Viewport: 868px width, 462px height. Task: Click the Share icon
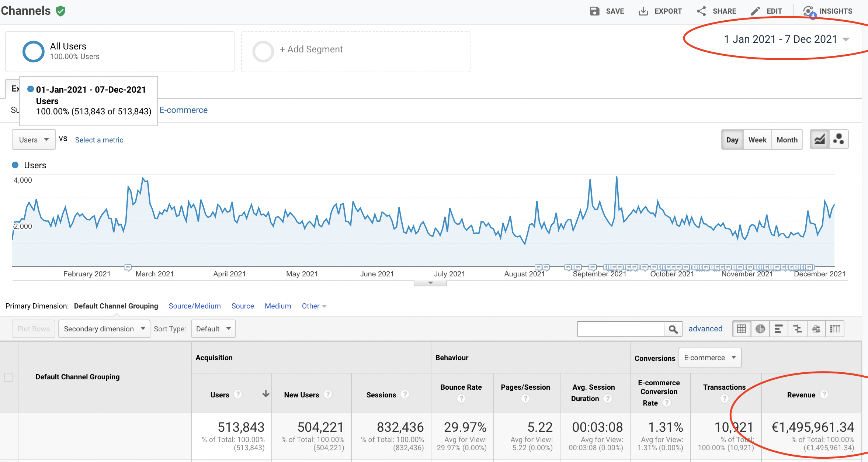click(x=701, y=11)
